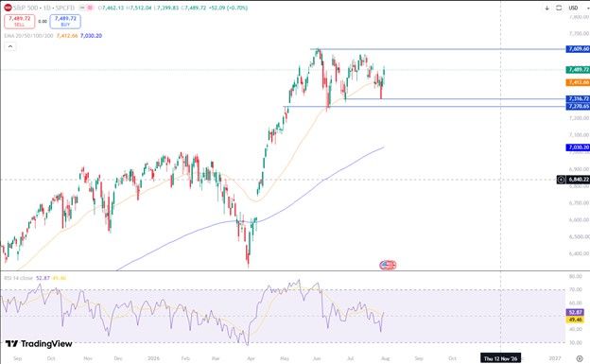Select the EMA 20/50/100/200 indicator legend
Screen dimensions: 590x364
(x=28, y=36)
